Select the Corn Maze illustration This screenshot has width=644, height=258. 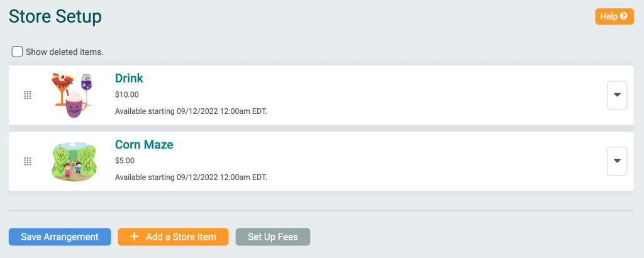(x=74, y=162)
